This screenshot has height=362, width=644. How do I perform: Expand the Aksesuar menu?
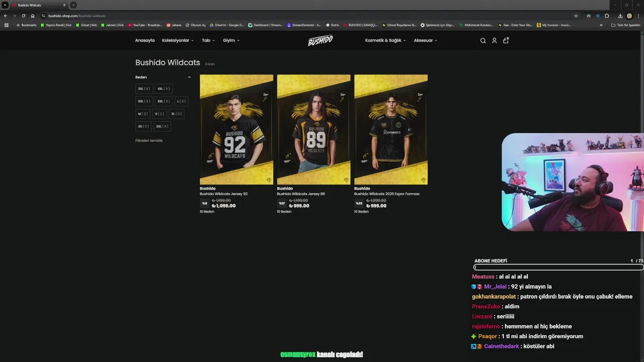(426, 40)
